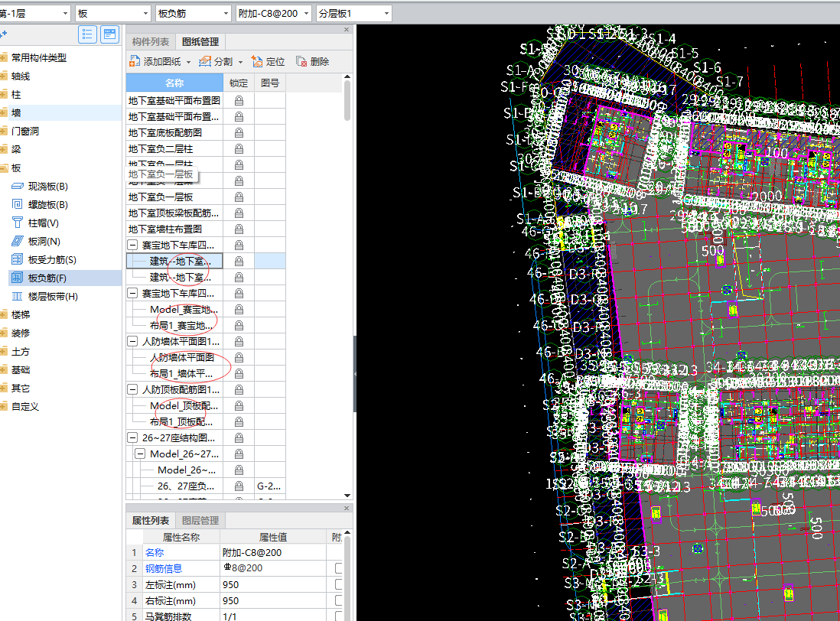The image size is (840, 621).
Task: Select 螺旋板(B) spiral slab icon
Action: tap(17, 204)
